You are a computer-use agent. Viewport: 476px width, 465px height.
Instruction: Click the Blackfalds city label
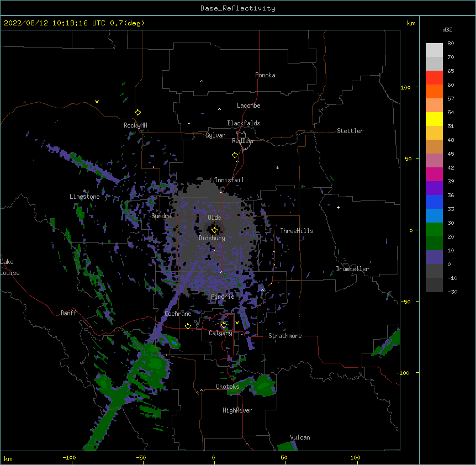click(x=244, y=123)
